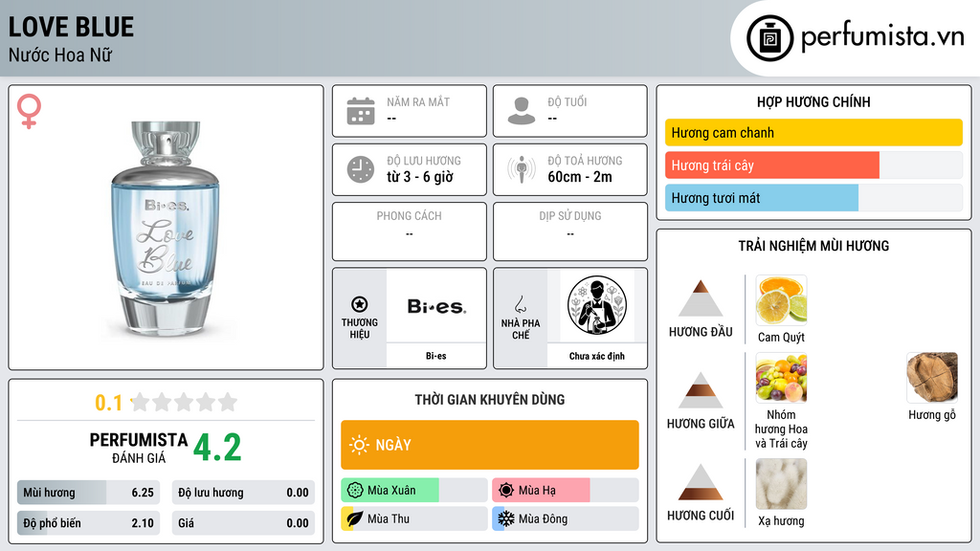This screenshot has width=980, height=551.
Task: Click the star badge icon above Thương hiệu
Action: tap(360, 304)
